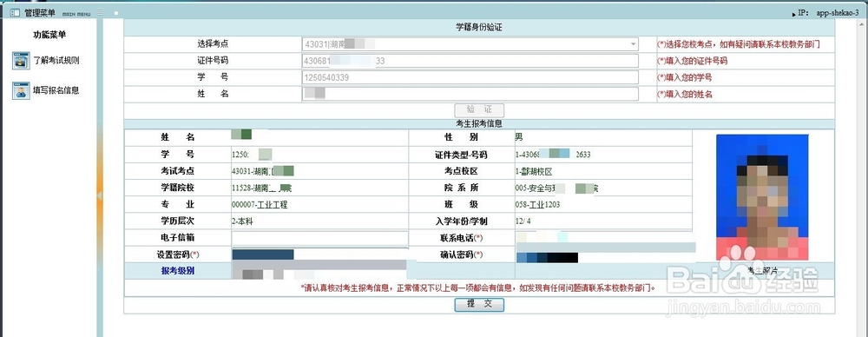The height and width of the screenshot is (337, 868).
Task: Click the 学籍身份验证 section header
Action: [x=479, y=27]
